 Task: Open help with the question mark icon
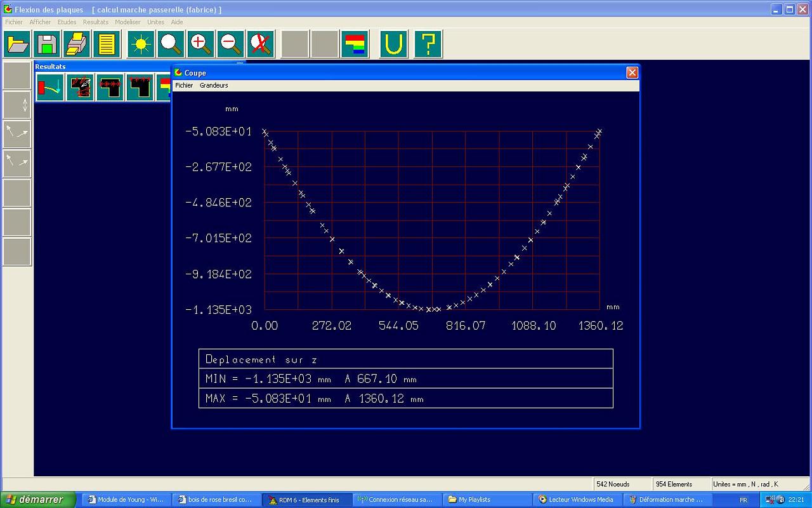[428, 44]
